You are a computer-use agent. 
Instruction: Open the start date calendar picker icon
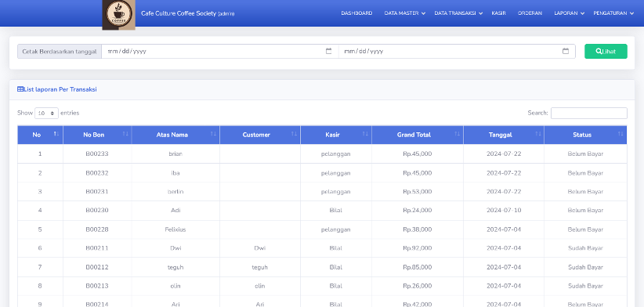tap(328, 52)
